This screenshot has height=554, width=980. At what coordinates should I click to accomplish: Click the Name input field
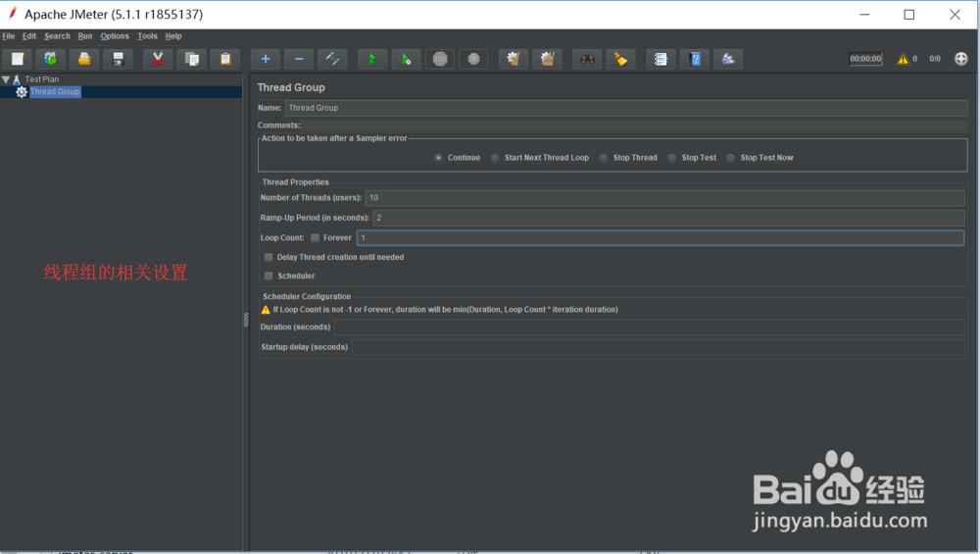pyautogui.click(x=626, y=108)
